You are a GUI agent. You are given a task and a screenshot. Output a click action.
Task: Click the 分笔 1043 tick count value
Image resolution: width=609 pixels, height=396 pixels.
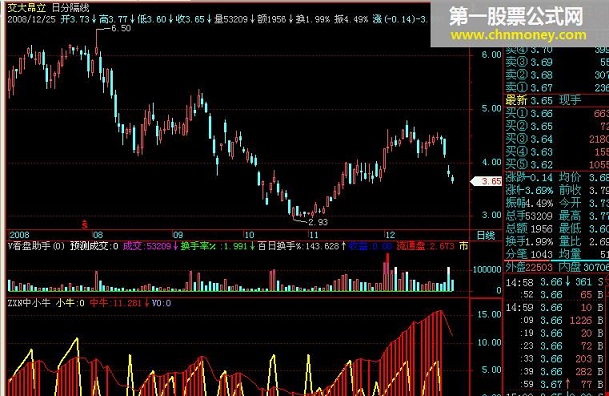tap(529, 254)
